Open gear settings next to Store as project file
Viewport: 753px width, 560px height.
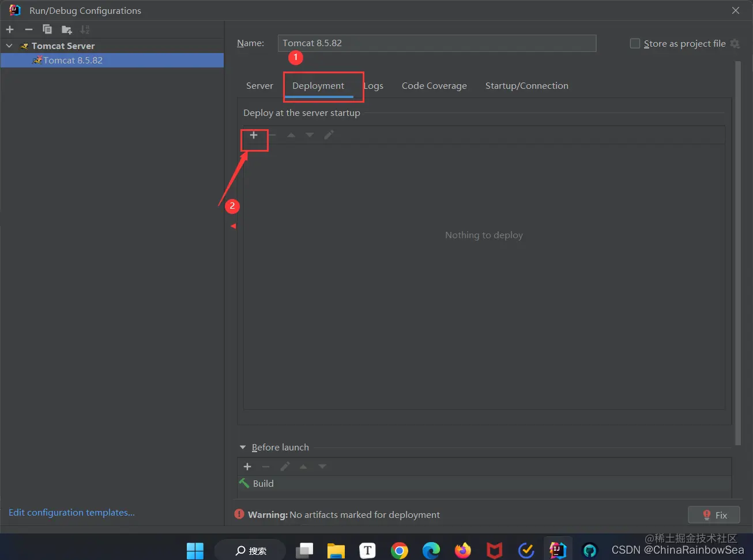[x=735, y=43]
